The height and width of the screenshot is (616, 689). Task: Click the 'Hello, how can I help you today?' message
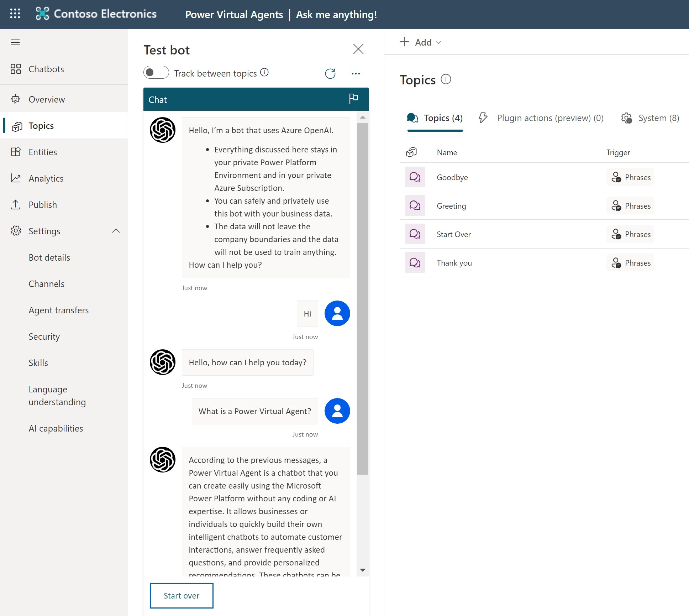pyautogui.click(x=248, y=362)
